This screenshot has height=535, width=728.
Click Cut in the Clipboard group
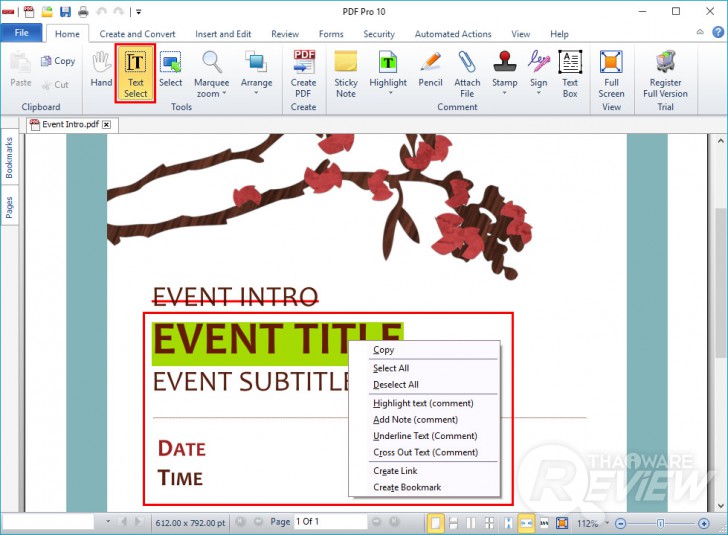[x=55, y=85]
